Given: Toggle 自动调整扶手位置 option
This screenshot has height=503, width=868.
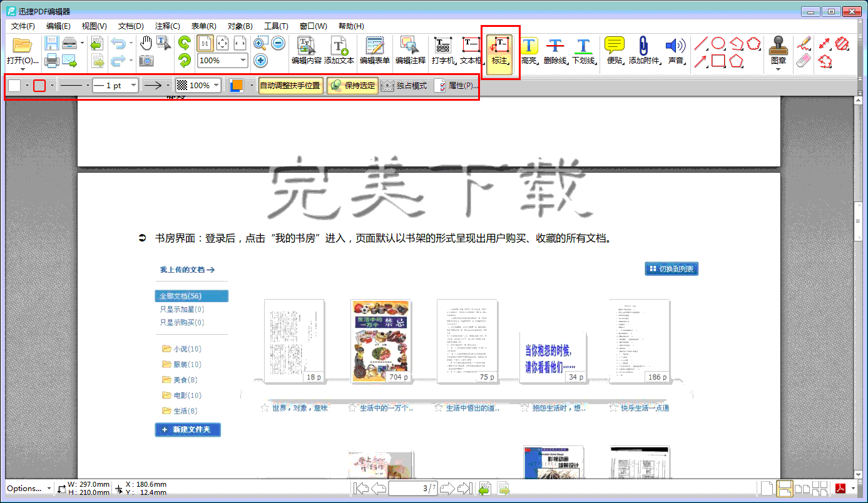Looking at the screenshot, I should 291,86.
